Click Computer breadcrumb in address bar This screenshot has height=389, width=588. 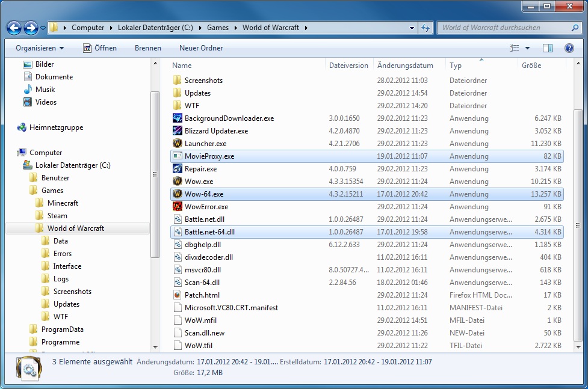(x=88, y=28)
